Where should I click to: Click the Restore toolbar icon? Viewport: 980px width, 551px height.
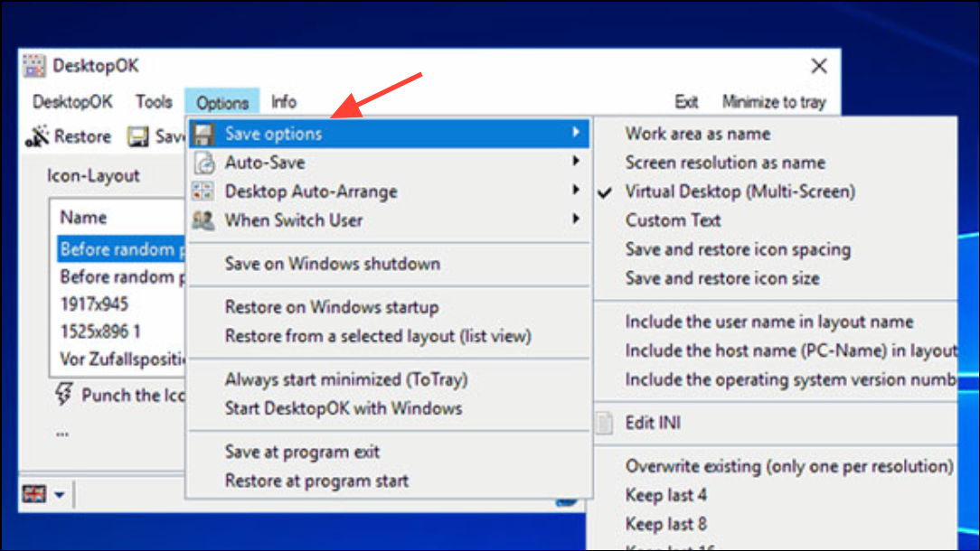[x=37, y=136]
